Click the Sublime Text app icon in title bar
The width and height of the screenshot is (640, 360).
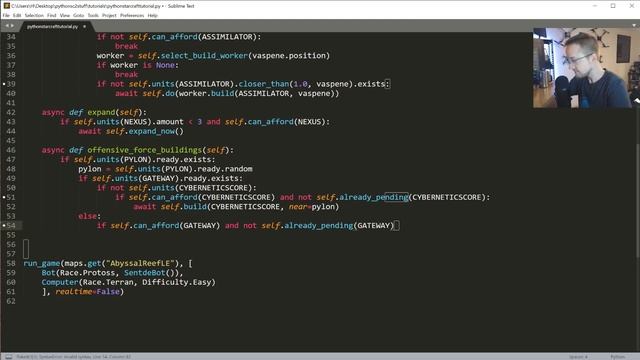(6, 6)
